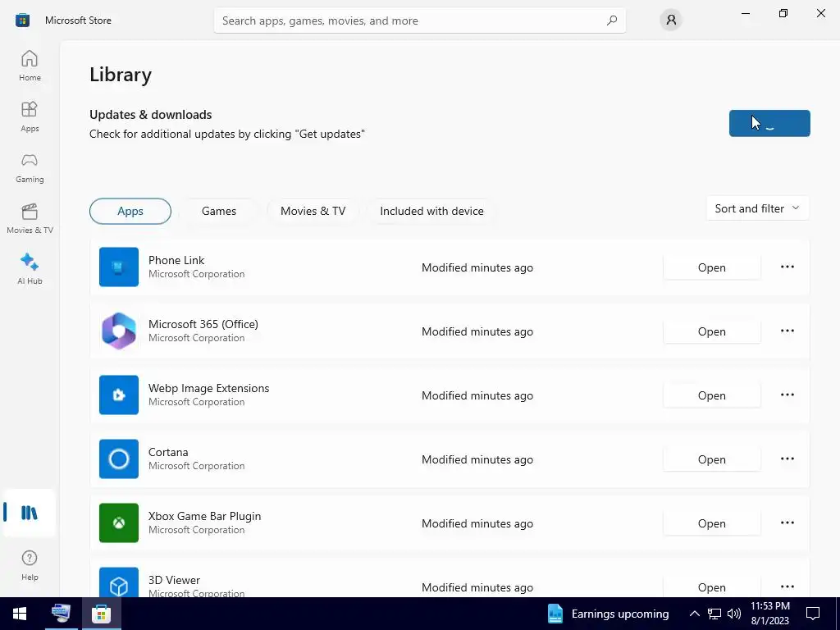Screen dimensions: 840x630
Task: Click the Cortana app icon
Action: (x=119, y=459)
